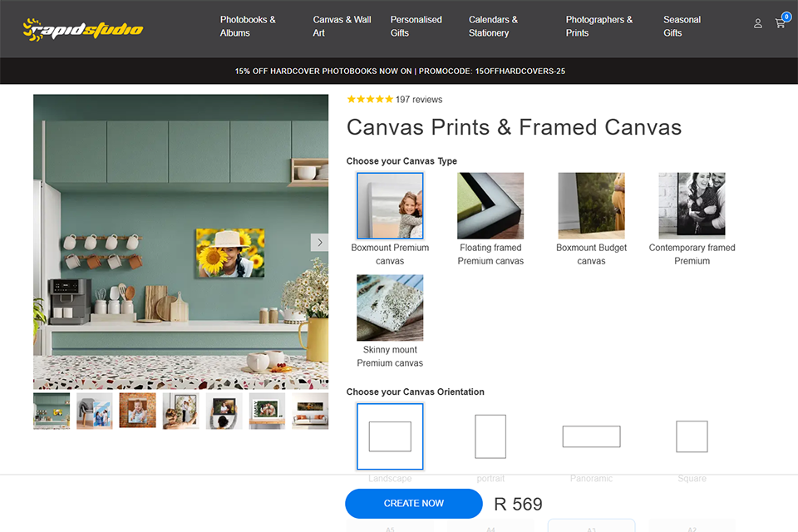
Task: Choose Boxmount Premium canvas type
Action: pyautogui.click(x=390, y=205)
